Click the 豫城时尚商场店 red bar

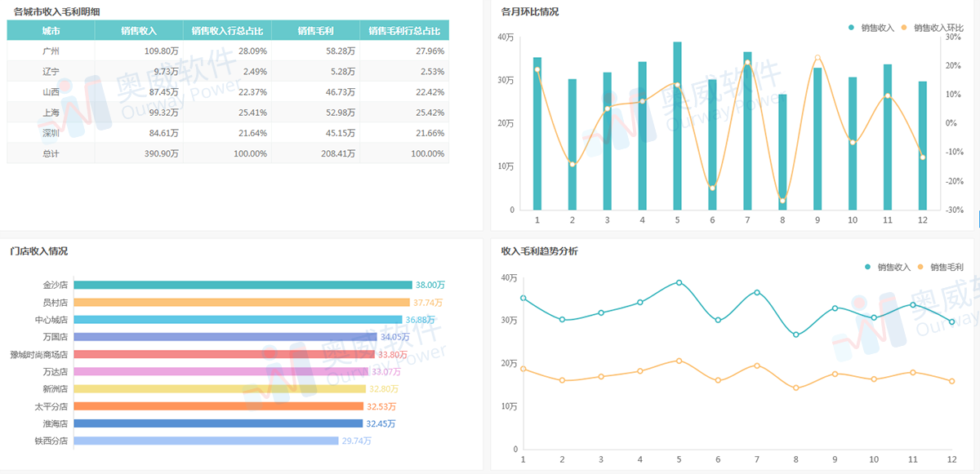(x=224, y=354)
